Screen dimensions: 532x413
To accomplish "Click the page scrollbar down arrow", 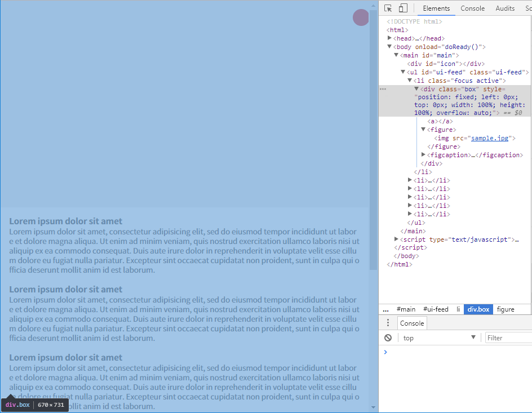I will (373, 407).
